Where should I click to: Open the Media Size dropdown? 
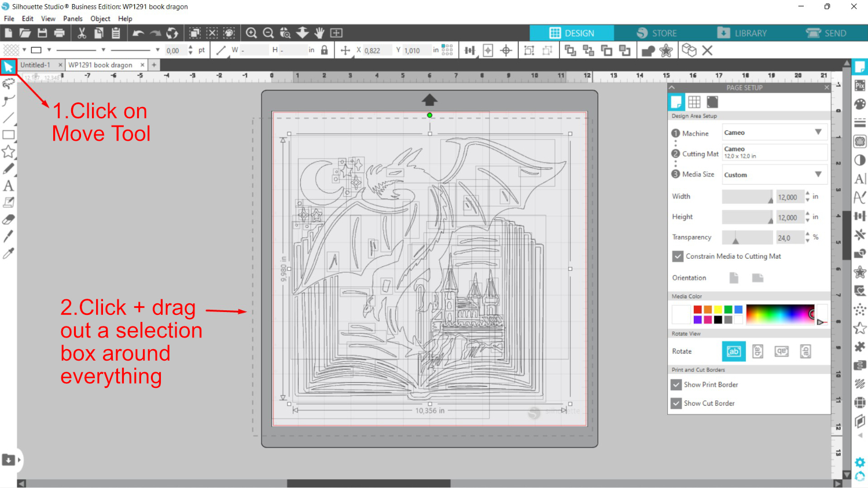point(775,174)
